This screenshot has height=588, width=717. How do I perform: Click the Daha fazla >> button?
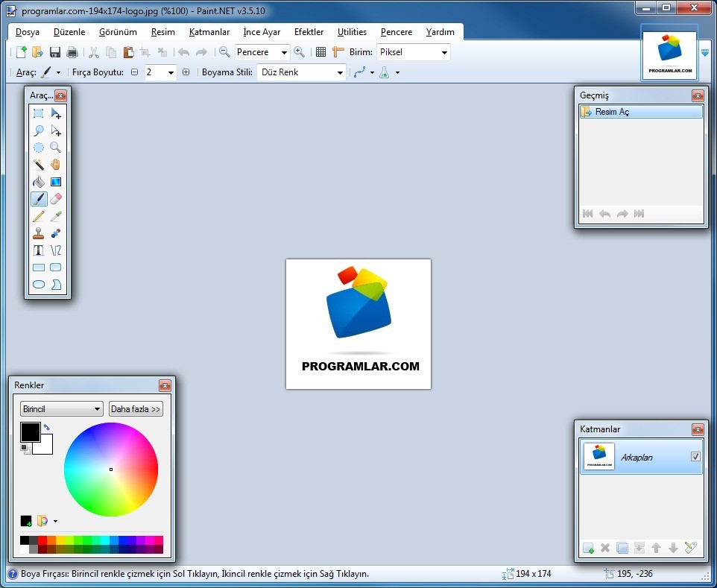[x=136, y=408]
